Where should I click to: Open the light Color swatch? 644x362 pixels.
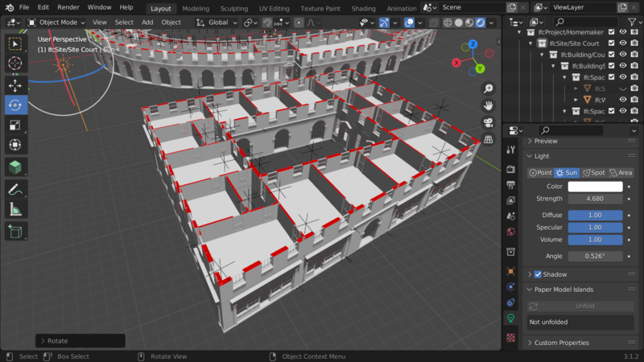595,187
